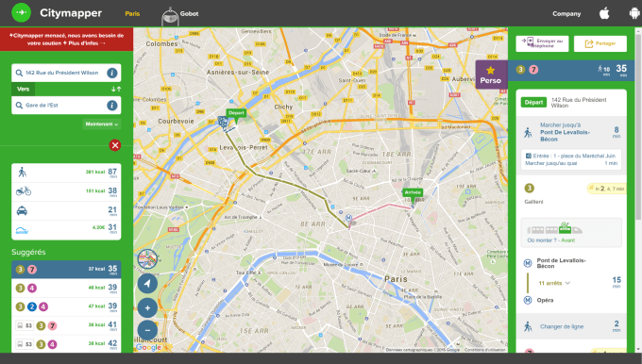Select Paris city in header

[x=132, y=13]
